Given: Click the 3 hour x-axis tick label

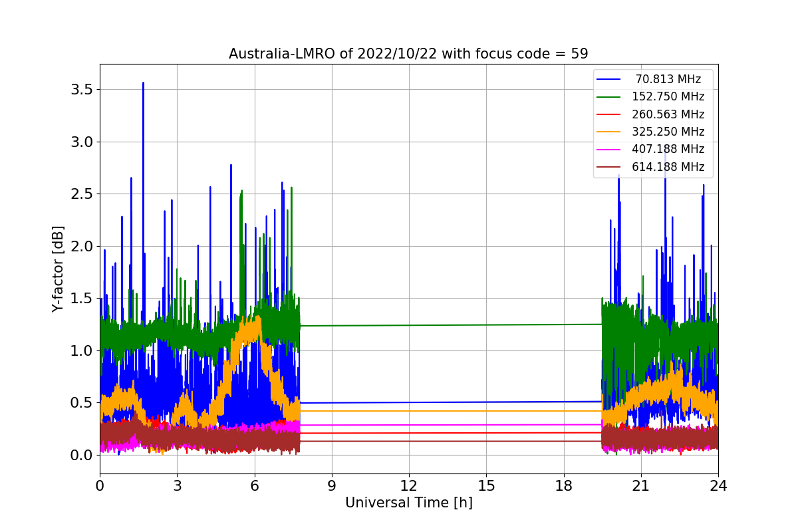Looking at the screenshot, I should pos(177,485).
